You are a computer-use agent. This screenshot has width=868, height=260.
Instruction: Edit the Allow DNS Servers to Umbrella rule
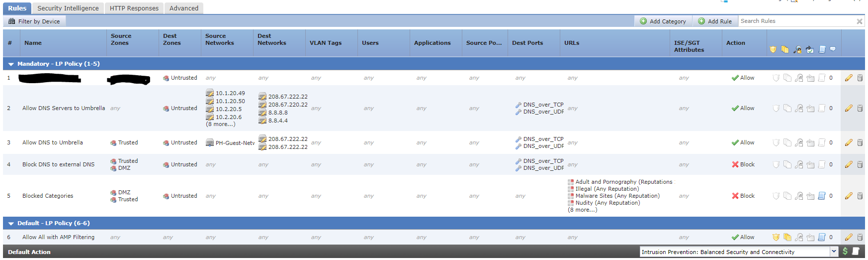click(849, 108)
